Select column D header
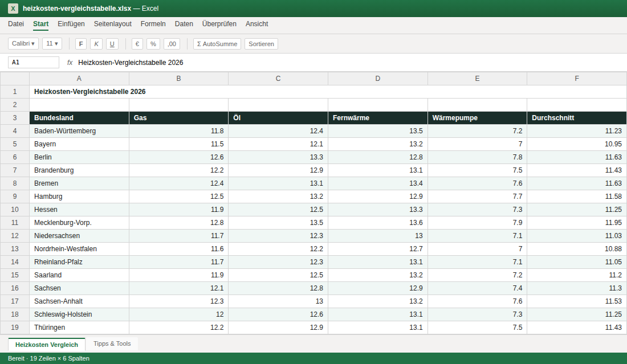Image resolution: width=627 pixels, height=364 pixels. 378,79
